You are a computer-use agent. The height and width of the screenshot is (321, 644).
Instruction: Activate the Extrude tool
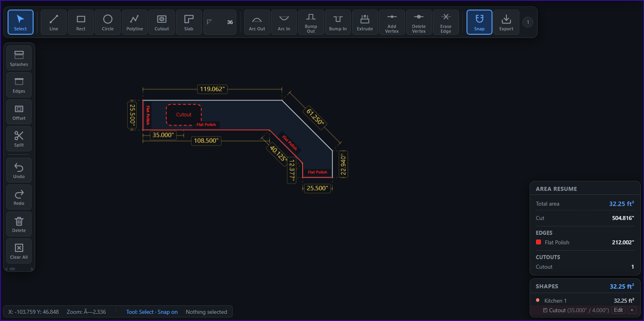tap(365, 22)
